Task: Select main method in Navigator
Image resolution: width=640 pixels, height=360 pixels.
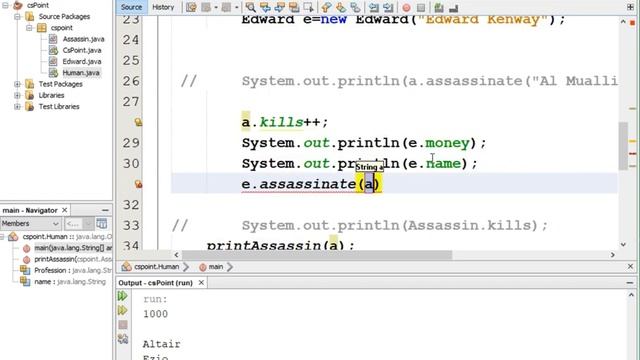Action: point(73,248)
